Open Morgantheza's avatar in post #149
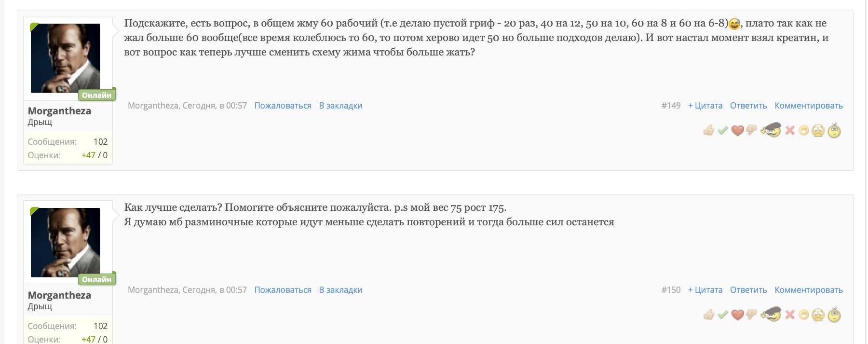 point(66,58)
